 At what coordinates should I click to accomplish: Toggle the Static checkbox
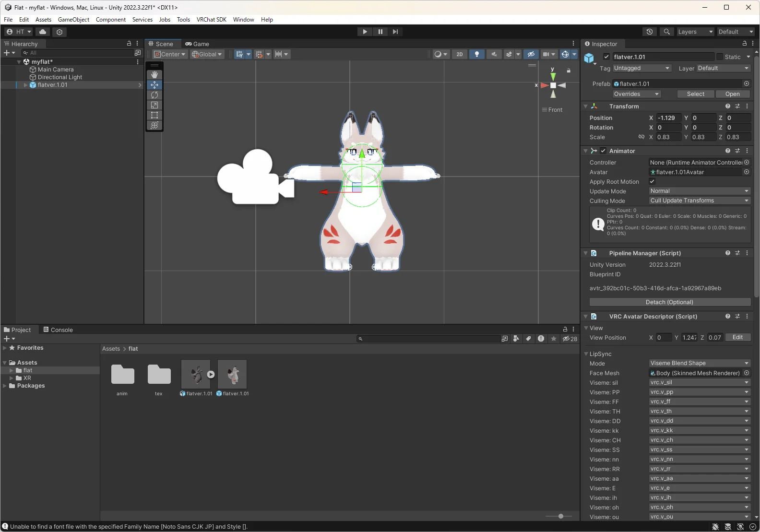tap(719, 57)
